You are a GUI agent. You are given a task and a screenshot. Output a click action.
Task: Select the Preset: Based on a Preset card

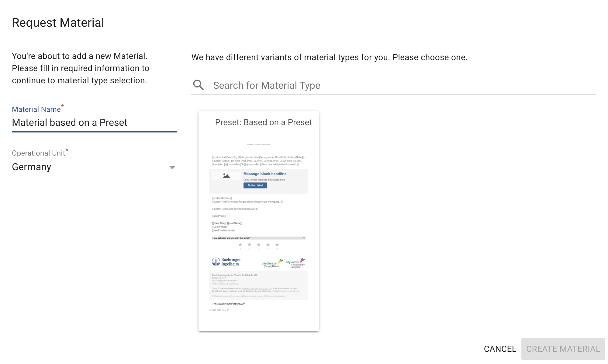[258, 221]
